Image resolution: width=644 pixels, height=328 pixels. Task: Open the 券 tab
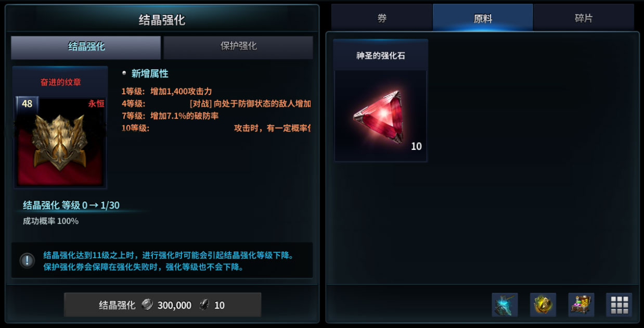(x=382, y=18)
